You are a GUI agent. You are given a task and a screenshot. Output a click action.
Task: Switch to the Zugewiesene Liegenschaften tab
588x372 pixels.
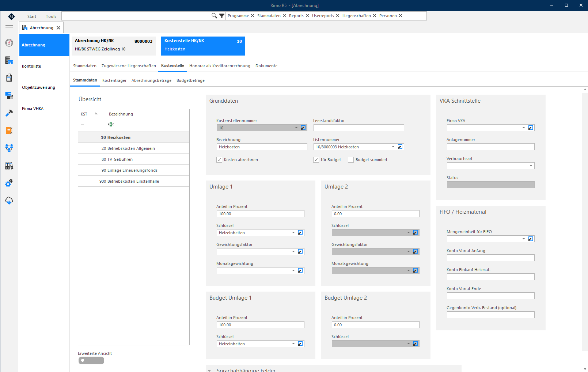coord(129,66)
